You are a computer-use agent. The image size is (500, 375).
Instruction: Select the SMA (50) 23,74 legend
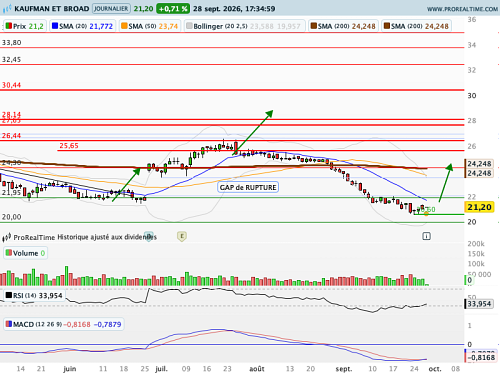coord(149,26)
